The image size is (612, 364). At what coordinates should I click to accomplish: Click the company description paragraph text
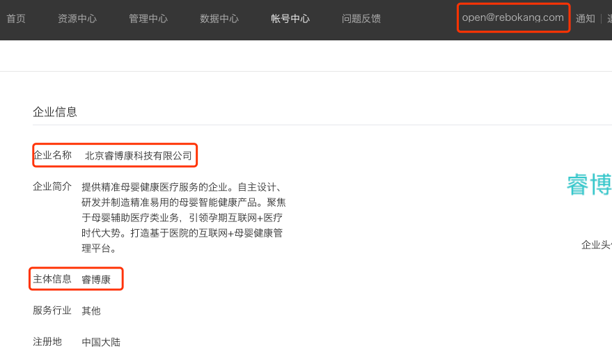click(x=184, y=218)
